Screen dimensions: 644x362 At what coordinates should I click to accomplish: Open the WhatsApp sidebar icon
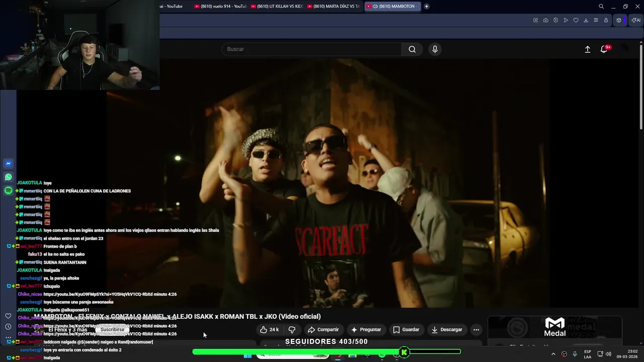click(x=8, y=177)
